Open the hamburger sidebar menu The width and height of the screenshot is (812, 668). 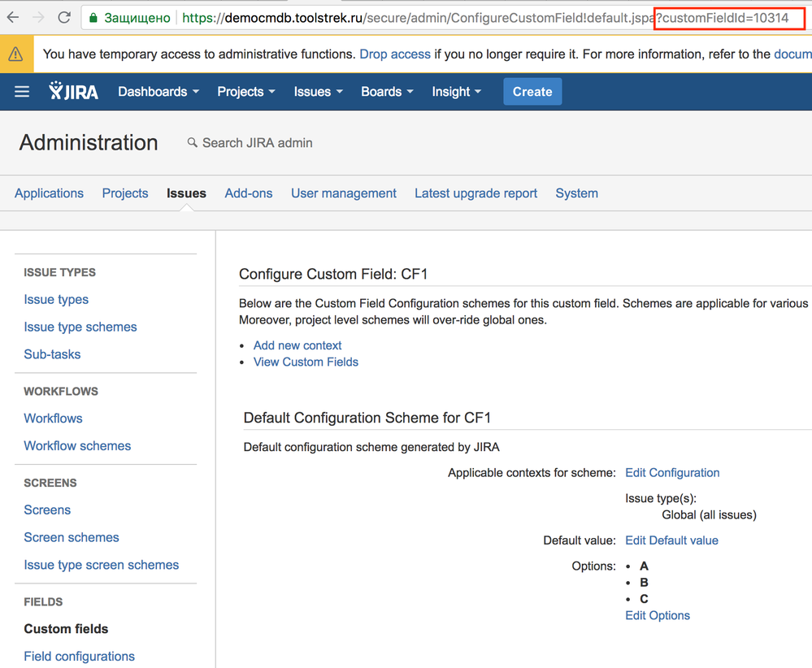tap(22, 92)
